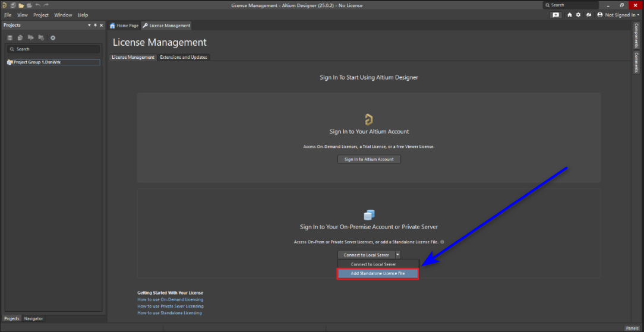The image size is (644, 332).
Task: Switch to the Navigator bottom tab
Action: point(33,318)
